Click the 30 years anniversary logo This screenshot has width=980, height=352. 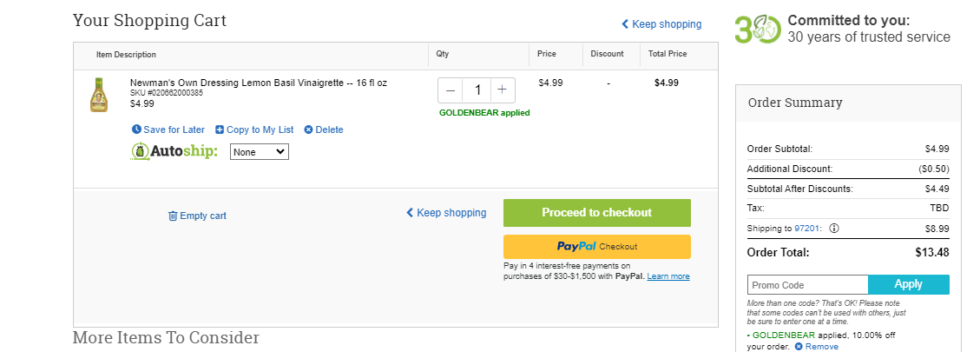758,29
